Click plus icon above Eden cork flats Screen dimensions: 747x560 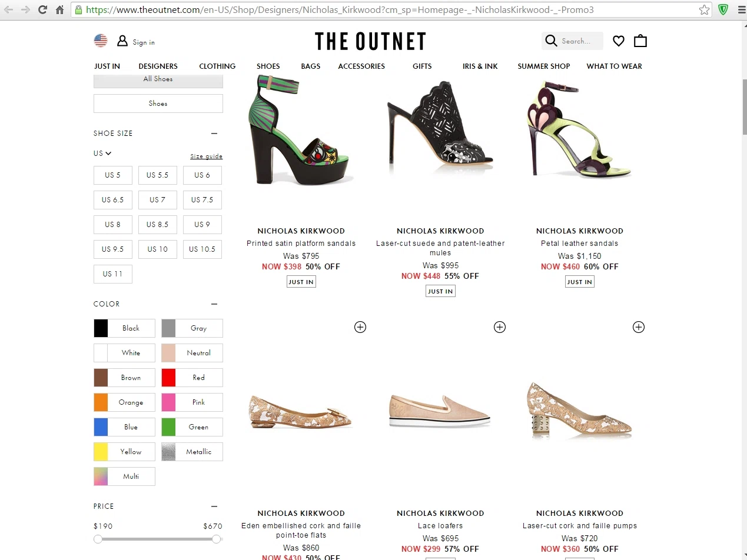(x=360, y=327)
